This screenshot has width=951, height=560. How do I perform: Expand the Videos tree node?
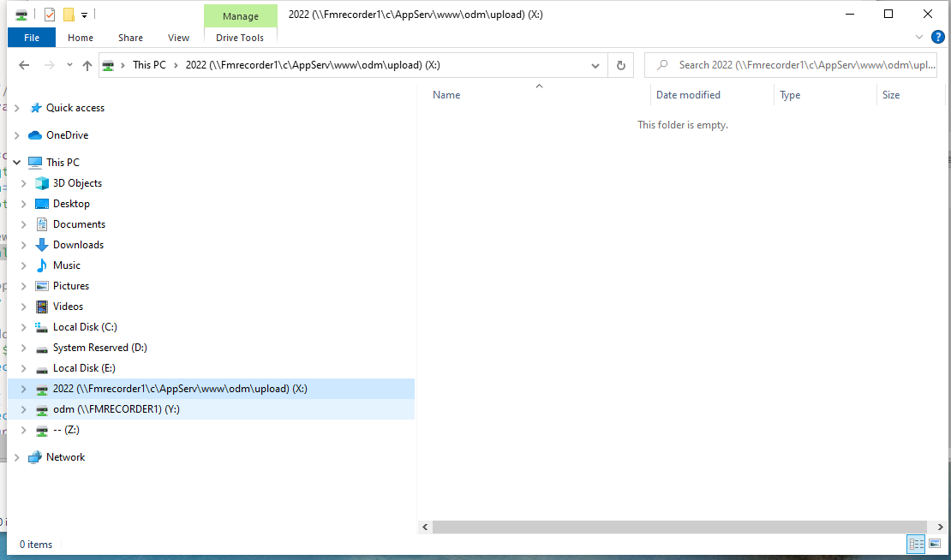[24, 307]
